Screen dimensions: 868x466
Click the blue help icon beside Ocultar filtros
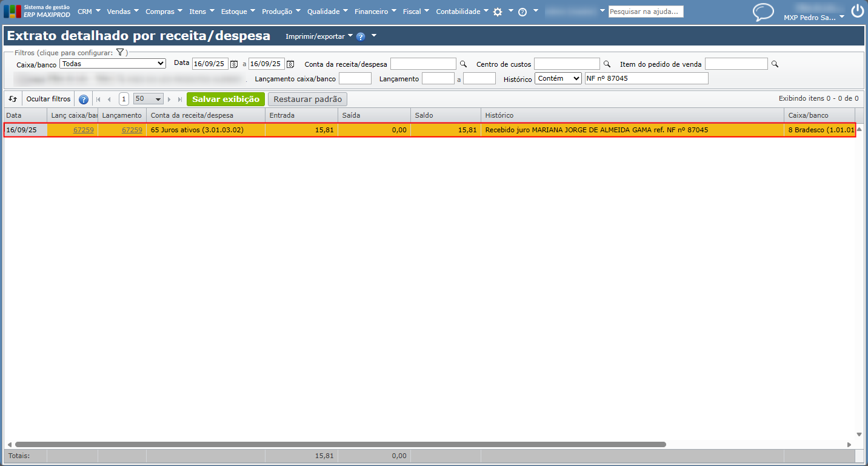[x=84, y=100]
